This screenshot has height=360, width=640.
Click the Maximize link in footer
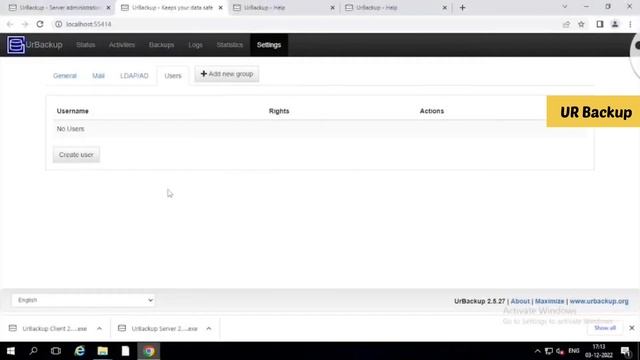click(549, 301)
